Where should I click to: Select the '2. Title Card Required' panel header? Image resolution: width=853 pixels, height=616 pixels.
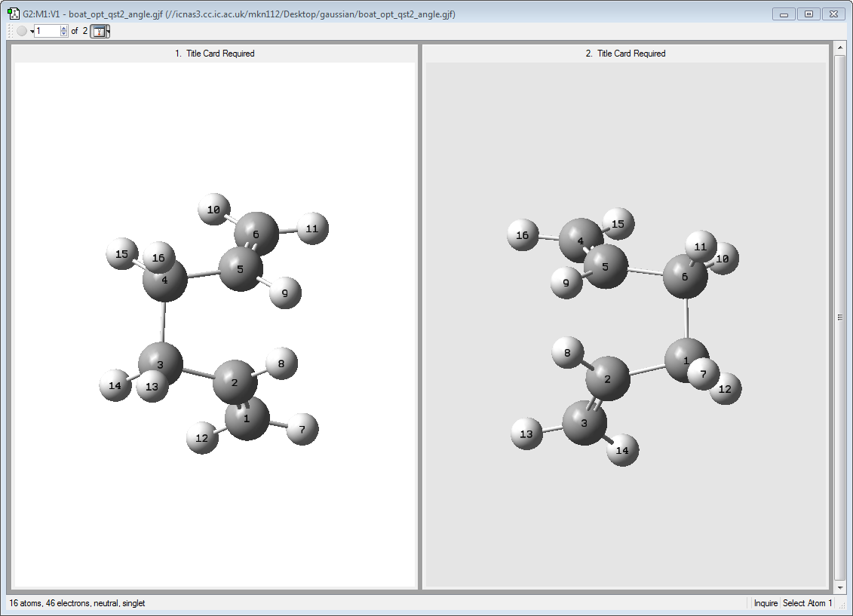625,54
